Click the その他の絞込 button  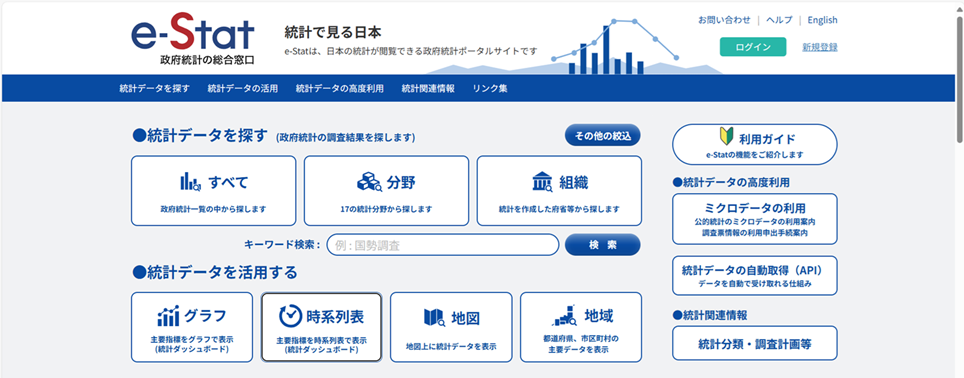[602, 136]
